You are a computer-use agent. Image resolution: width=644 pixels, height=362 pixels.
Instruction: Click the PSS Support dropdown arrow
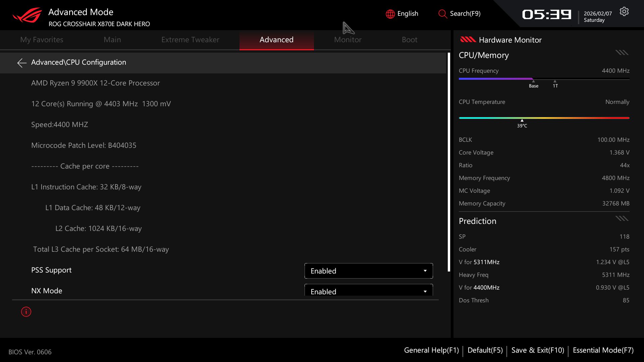tap(425, 271)
